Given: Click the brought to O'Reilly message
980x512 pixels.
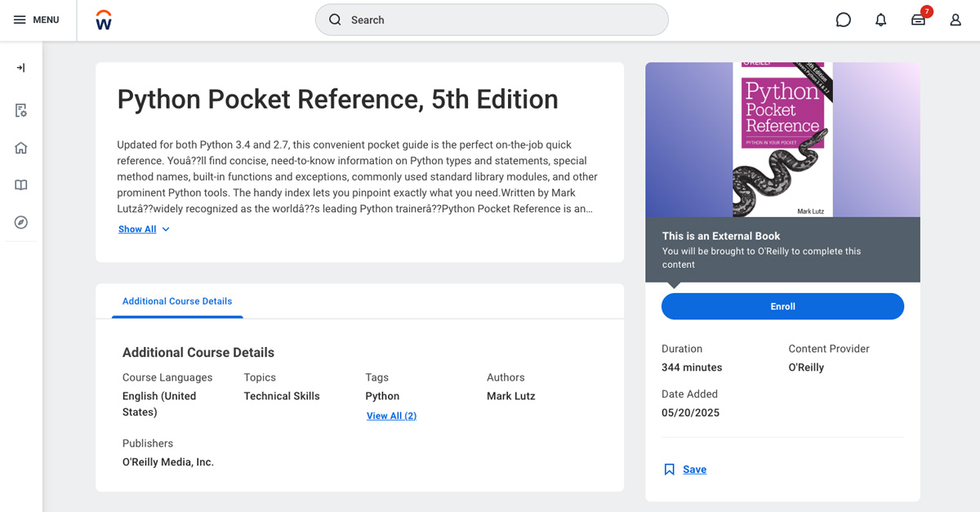Looking at the screenshot, I should [x=761, y=258].
